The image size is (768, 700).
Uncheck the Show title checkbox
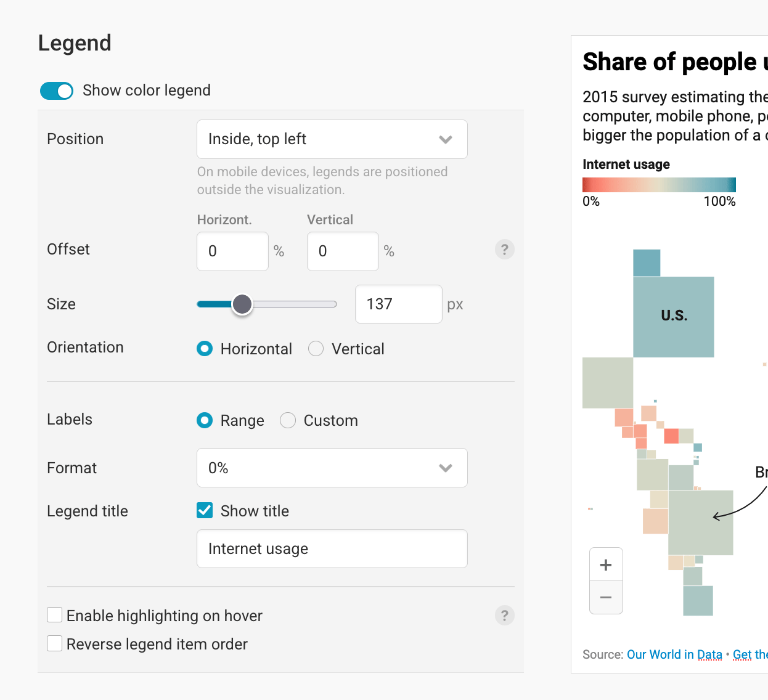[205, 510]
